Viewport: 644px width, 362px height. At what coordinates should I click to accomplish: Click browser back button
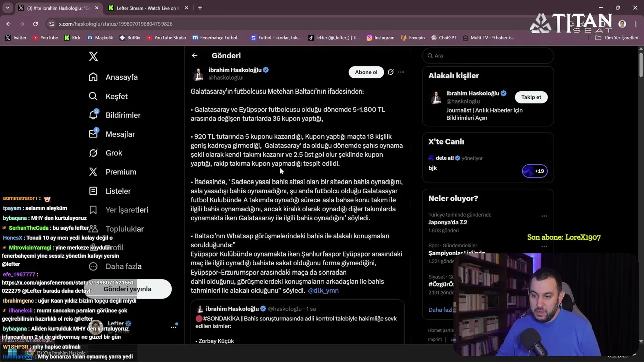[x=9, y=24]
